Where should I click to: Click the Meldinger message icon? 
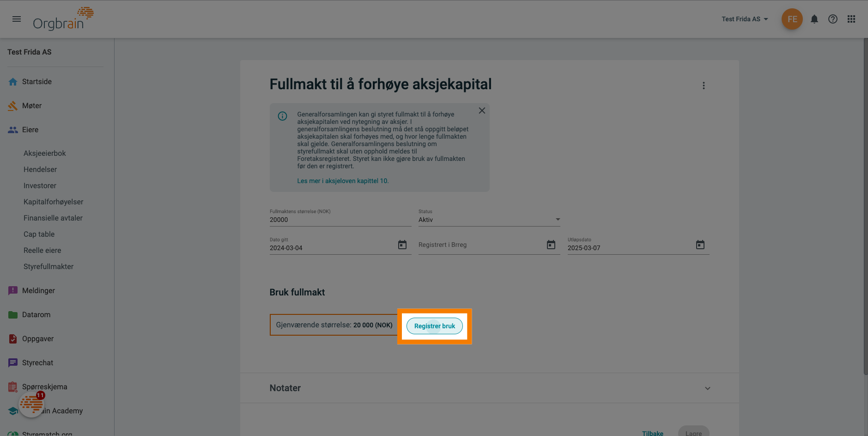(13, 291)
